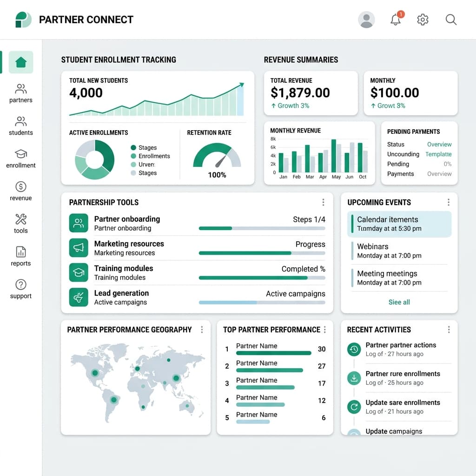Click the Templatte link
This screenshot has height=476, width=476.
[x=438, y=154]
